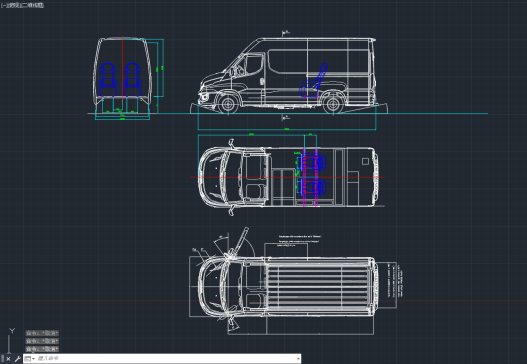Expand command history arrow at command line end
This screenshot has height=364, width=527.
coord(298,359)
